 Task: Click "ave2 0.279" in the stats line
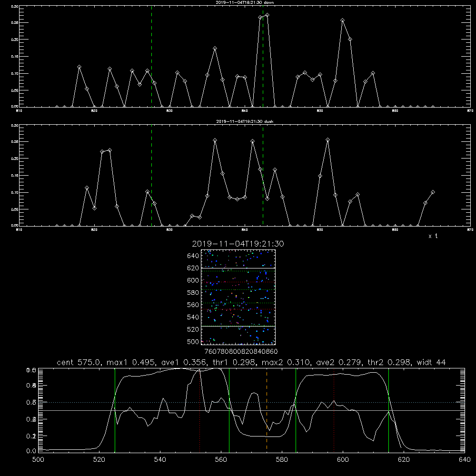[339, 362]
